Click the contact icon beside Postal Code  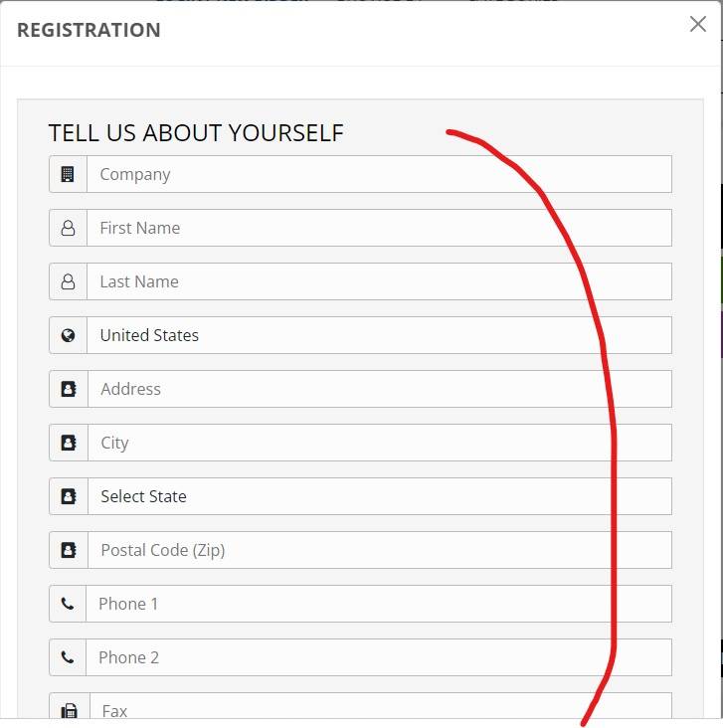pos(69,550)
